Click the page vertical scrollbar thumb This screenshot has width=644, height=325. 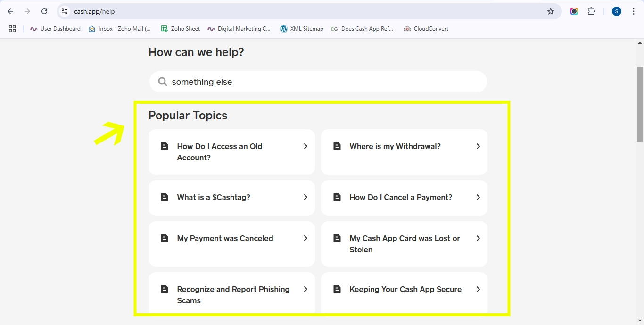pyautogui.click(x=640, y=104)
